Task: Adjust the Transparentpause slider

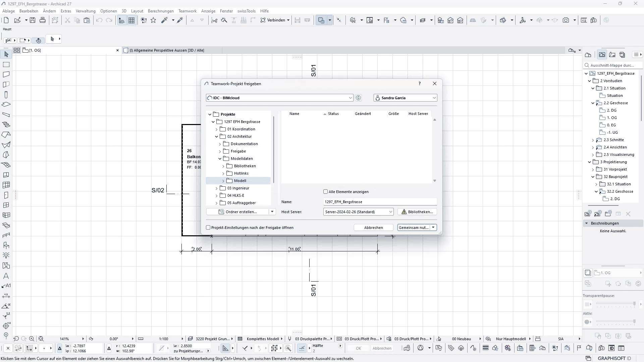Action: tap(615, 304)
